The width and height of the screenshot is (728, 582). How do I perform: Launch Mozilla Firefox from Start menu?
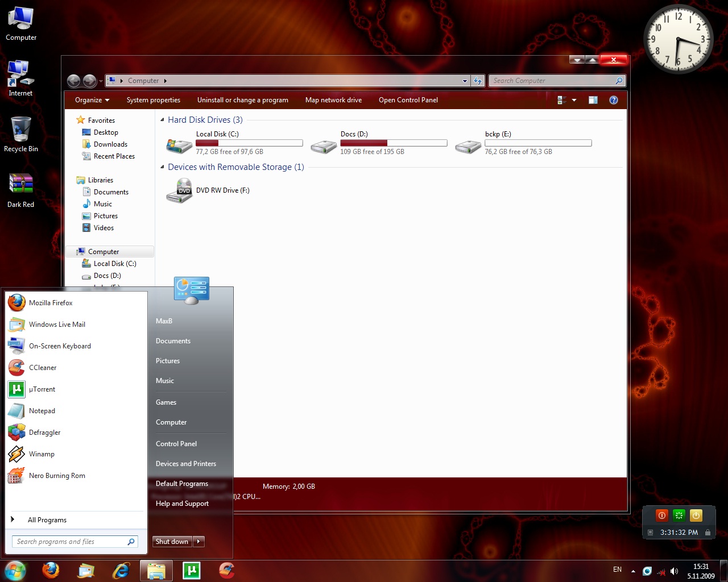point(76,303)
